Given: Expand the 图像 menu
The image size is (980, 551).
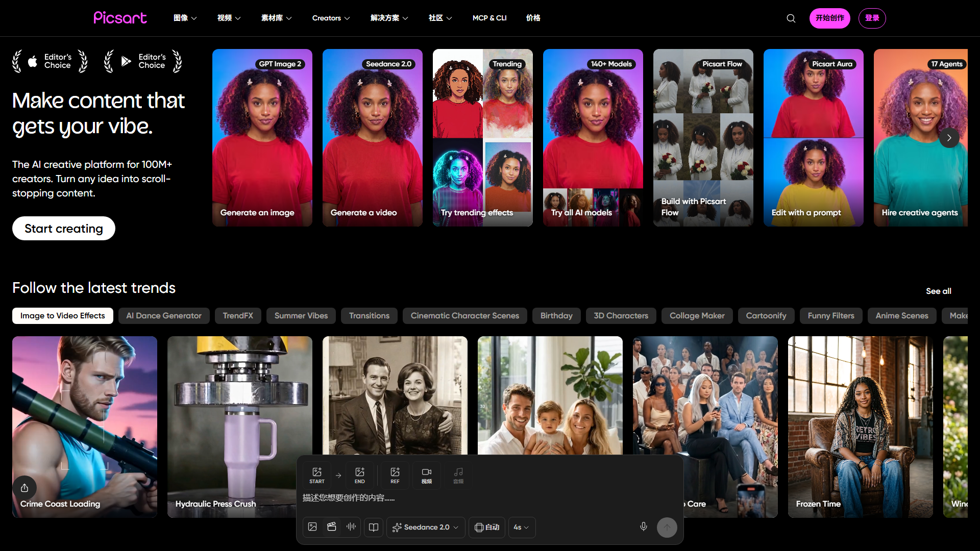Looking at the screenshot, I should click(x=185, y=18).
